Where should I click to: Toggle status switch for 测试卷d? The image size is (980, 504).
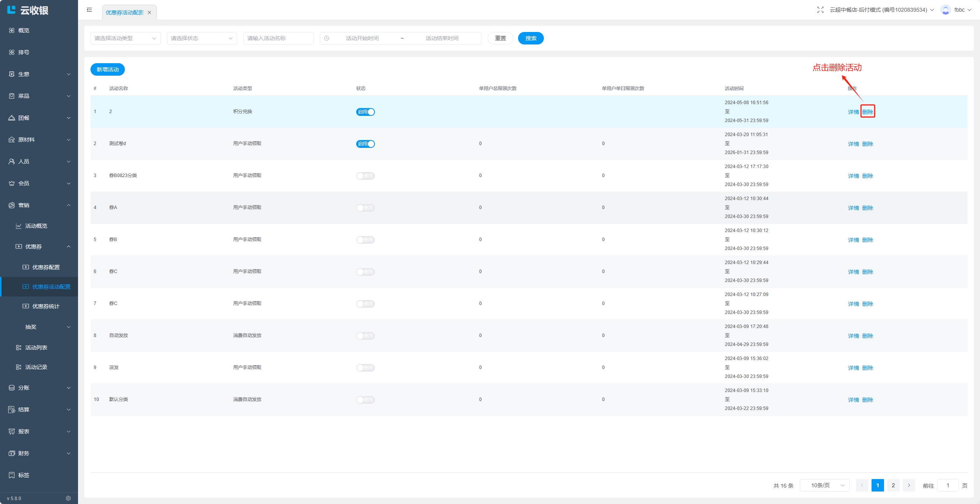365,144
